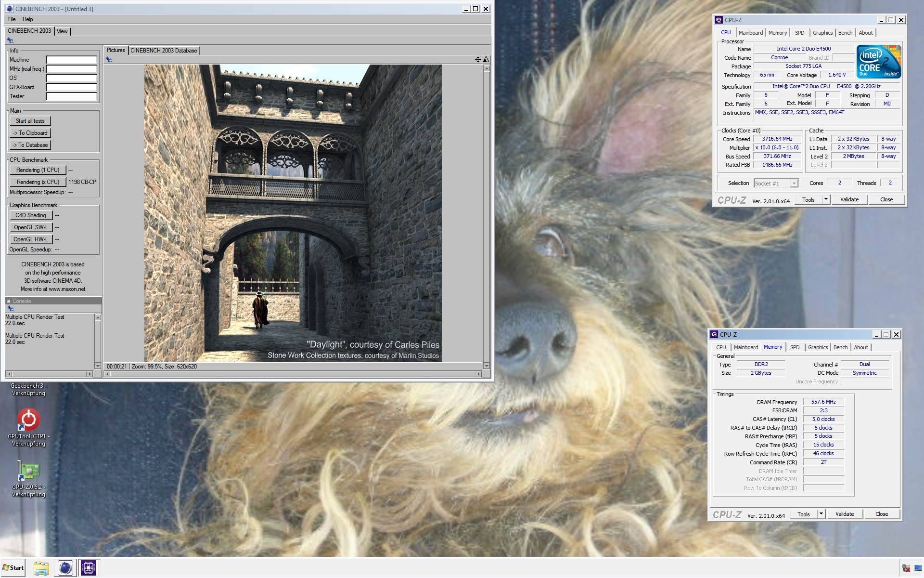Image resolution: width=924 pixels, height=578 pixels.
Task: Open the Tools dropdown arrow in the Memory tab window
Action: [x=821, y=514]
